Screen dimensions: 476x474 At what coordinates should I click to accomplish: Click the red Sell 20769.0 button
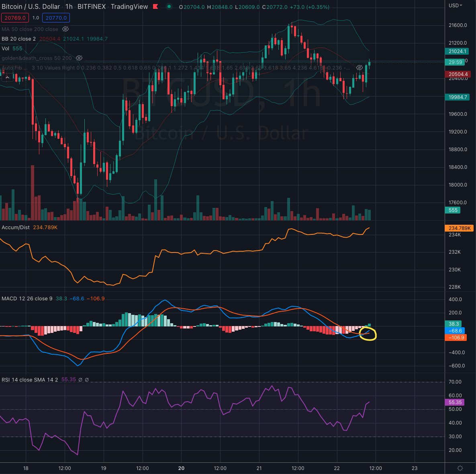pyautogui.click(x=15, y=18)
